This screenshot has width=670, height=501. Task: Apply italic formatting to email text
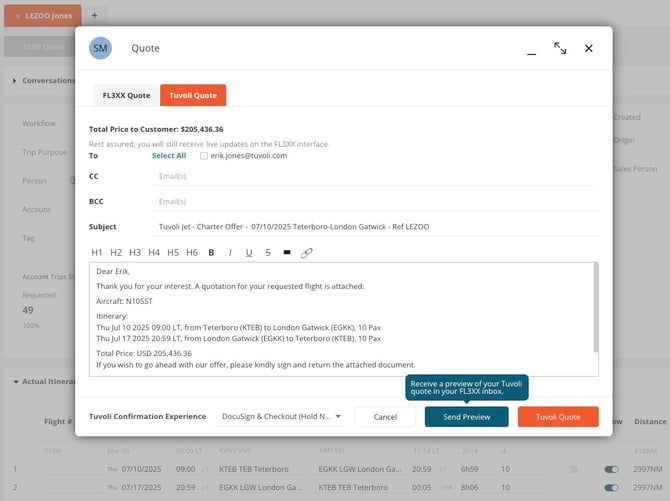coord(230,253)
